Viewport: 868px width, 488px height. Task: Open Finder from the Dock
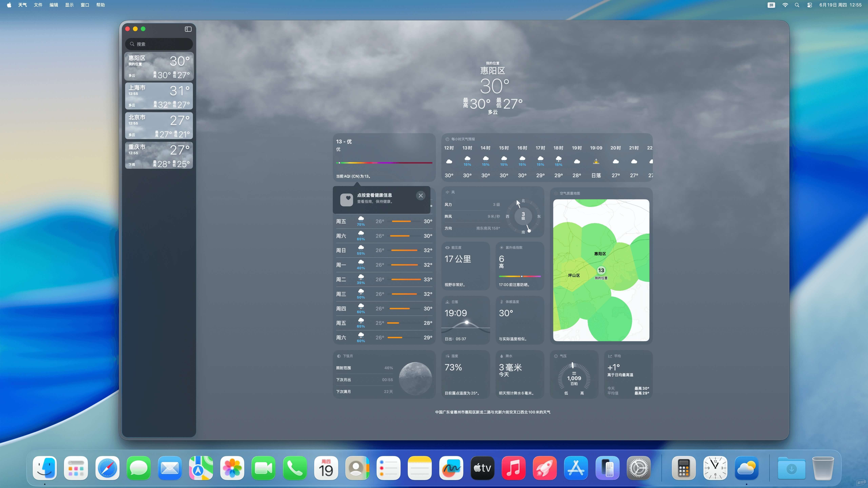(x=45, y=468)
